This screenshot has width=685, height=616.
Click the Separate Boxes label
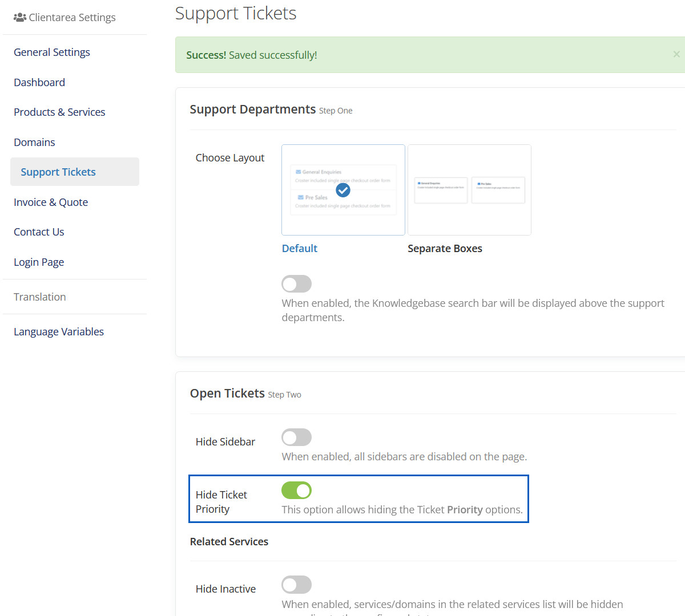click(445, 248)
